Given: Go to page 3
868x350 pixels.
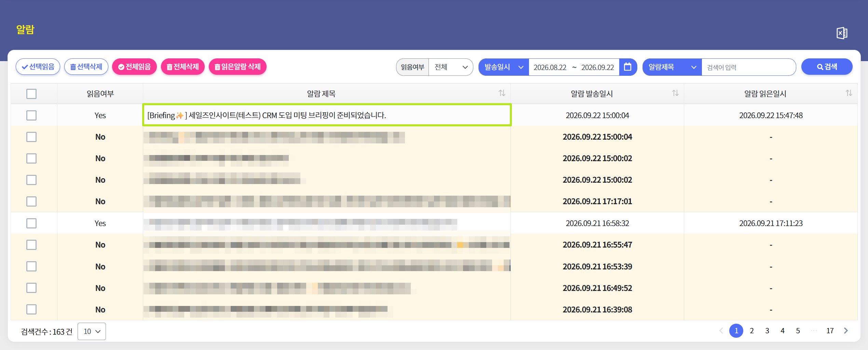Looking at the screenshot, I should click(x=767, y=331).
